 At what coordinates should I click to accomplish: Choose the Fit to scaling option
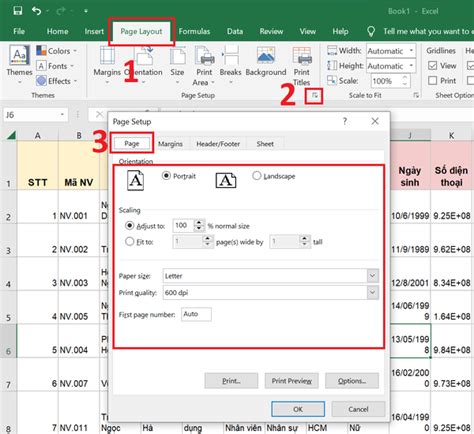pyautogui.click(x=139, y=242)
